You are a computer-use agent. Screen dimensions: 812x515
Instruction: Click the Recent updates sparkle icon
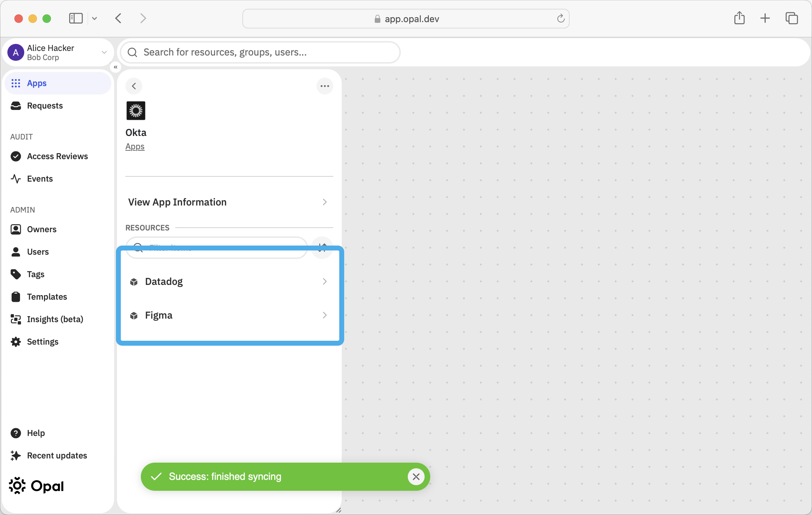[16, 456]
